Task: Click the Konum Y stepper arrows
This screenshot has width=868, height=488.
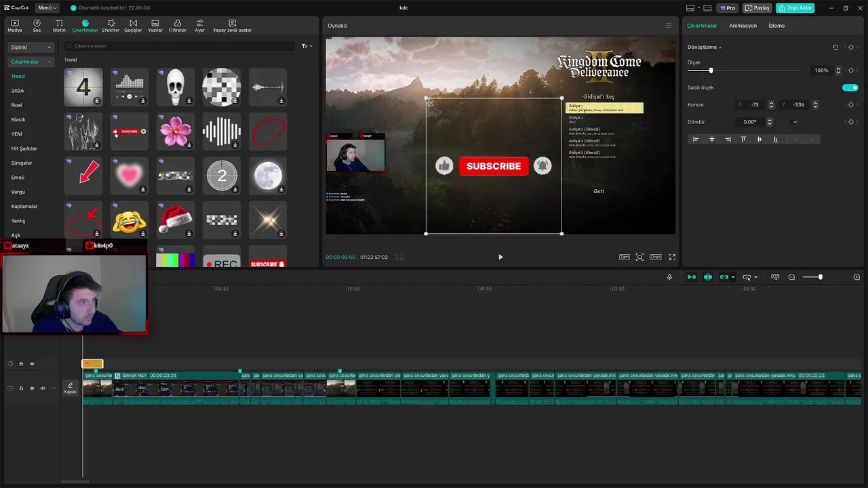Action: click(x=815, y=105)
